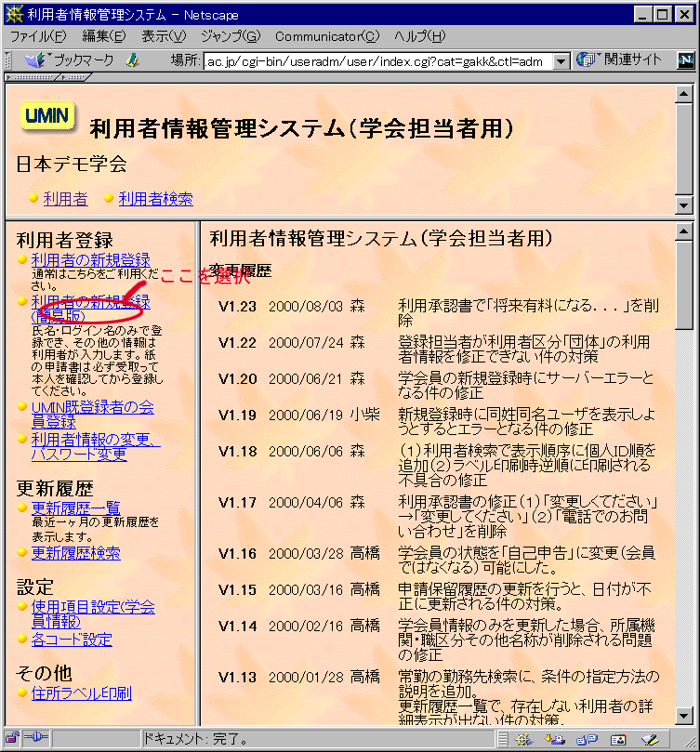Viewport: 700px width, 752px height.
Task: Open the 更新履歴一覧 link
Action: (x=76, y=508)
